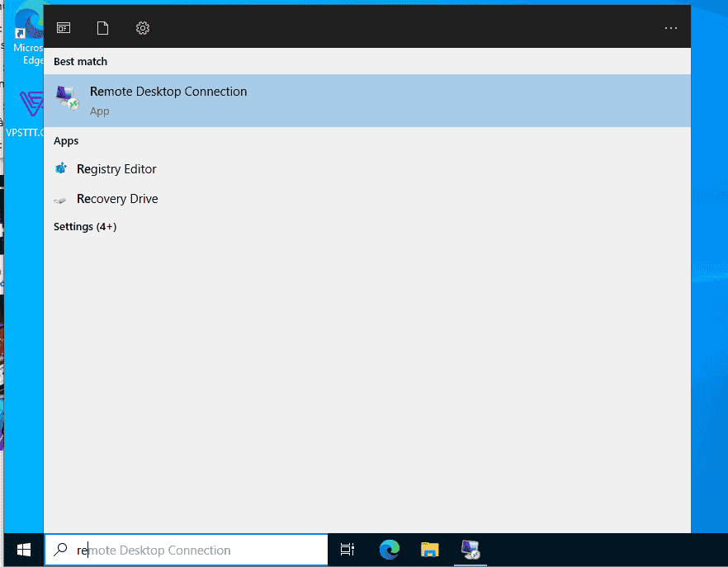Open File Explorer from taskbar
Screen dimensions: 728x567
pyautogui.click(x=429, y=550)
